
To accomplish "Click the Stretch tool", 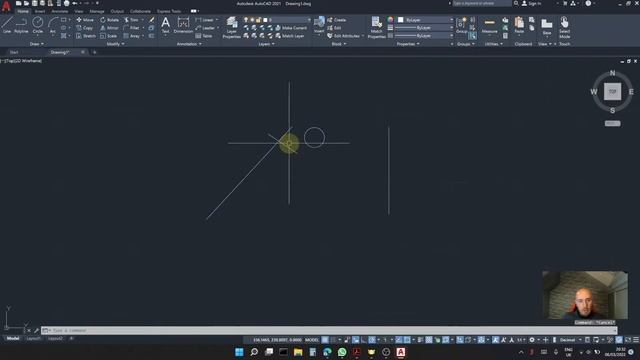I will [86, 36].
